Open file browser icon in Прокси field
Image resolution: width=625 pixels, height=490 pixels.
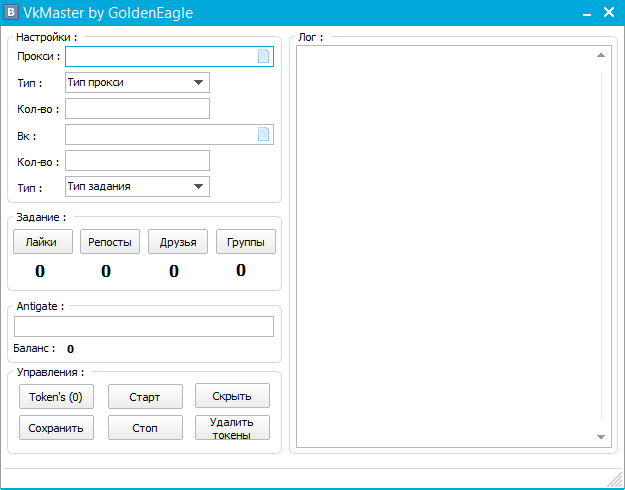263,56
